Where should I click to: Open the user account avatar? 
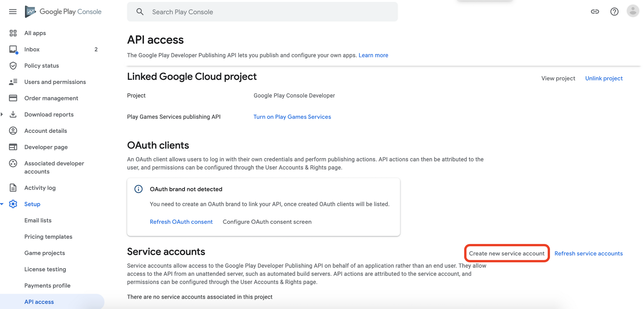pos(633,11)
